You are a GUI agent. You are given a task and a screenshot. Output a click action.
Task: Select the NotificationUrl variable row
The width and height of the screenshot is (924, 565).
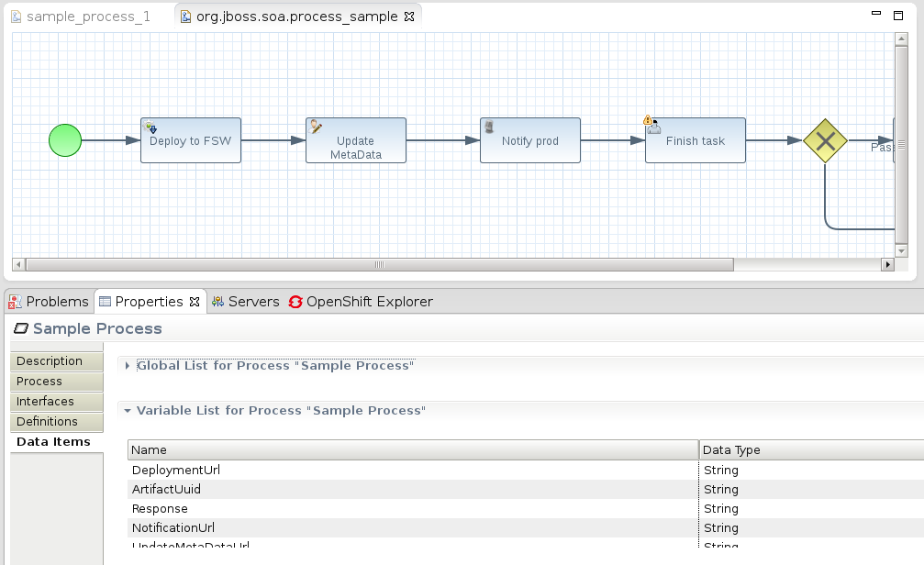click(x=526, y=528)
